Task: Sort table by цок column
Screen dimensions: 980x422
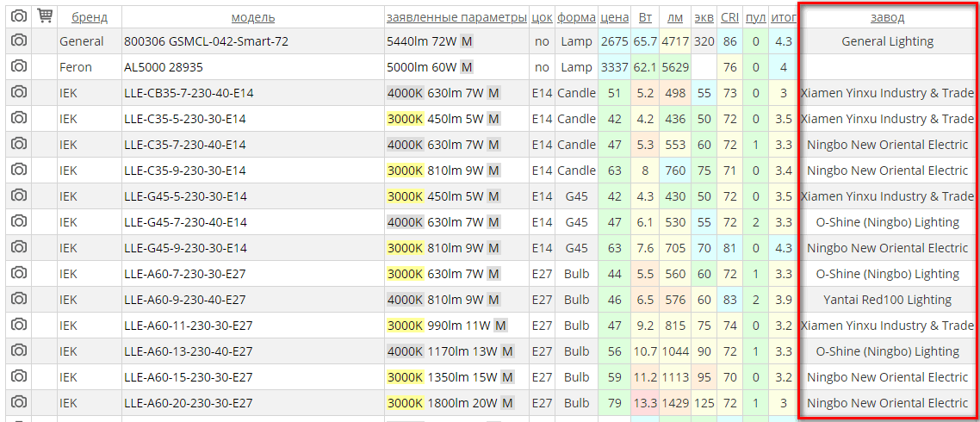Action: [542, 17]
